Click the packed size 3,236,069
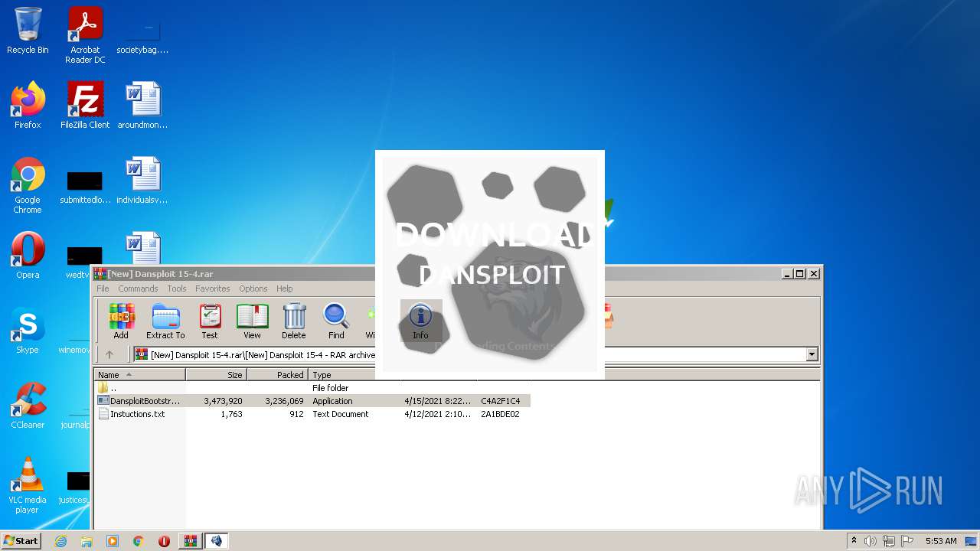The image size is (980, 551). pos(284,401)
